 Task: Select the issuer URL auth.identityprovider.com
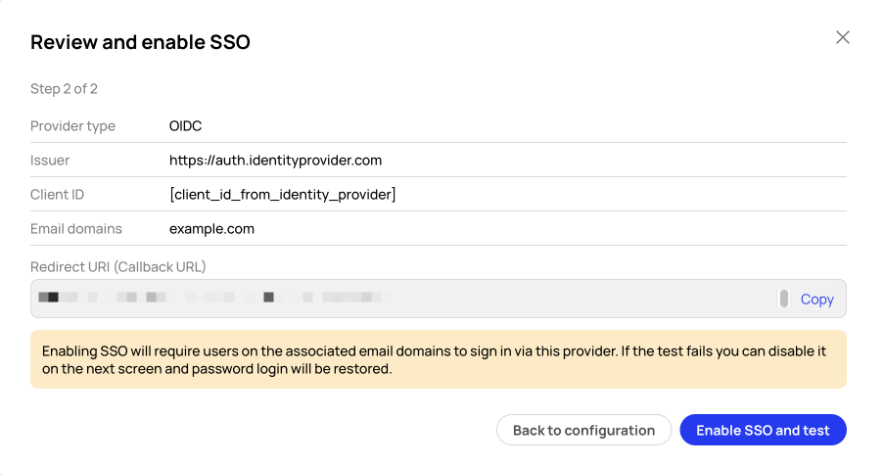pyautogui.click(x=275, y=160)
